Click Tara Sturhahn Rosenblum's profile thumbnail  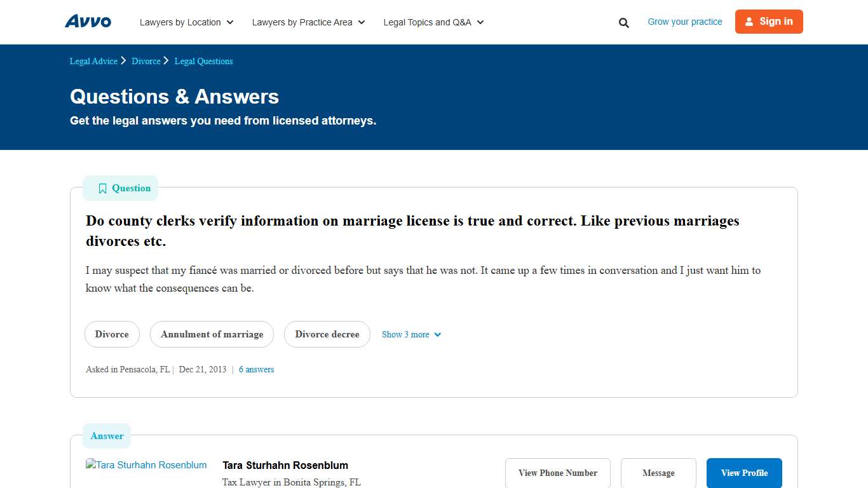click(146, 464)
